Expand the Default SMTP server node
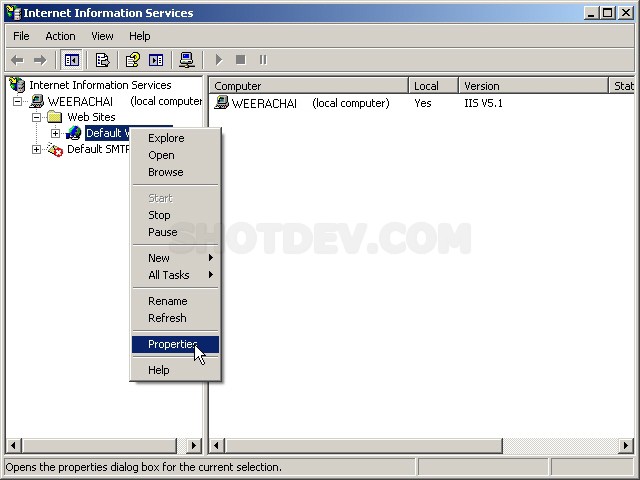This screenshot has width=640, height=480. point(36,149)
